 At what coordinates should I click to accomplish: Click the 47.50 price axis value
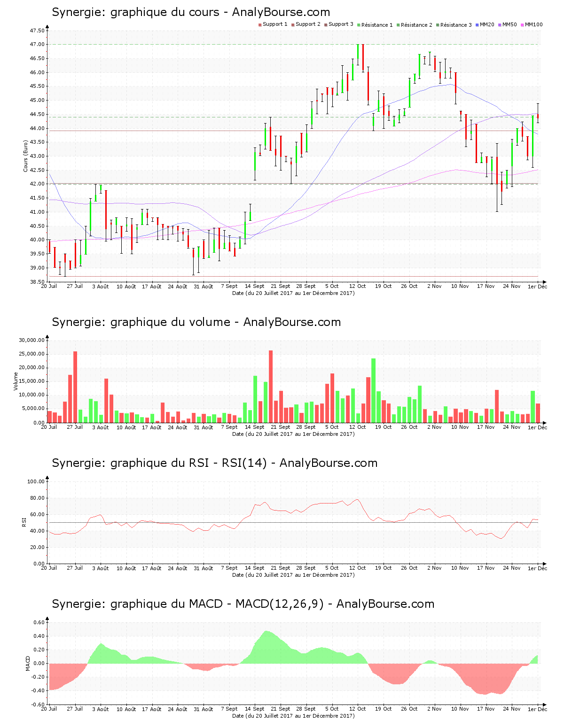point(37,31)
